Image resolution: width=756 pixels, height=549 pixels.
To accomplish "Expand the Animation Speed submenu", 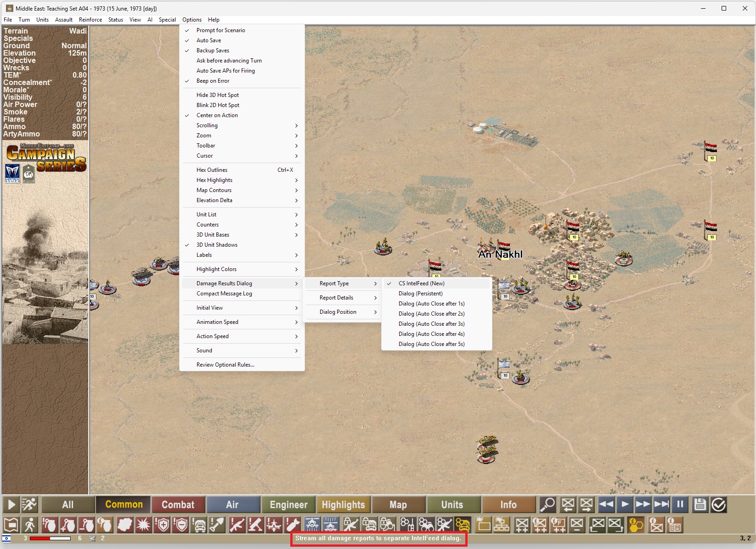I will (x=242, y=322).
